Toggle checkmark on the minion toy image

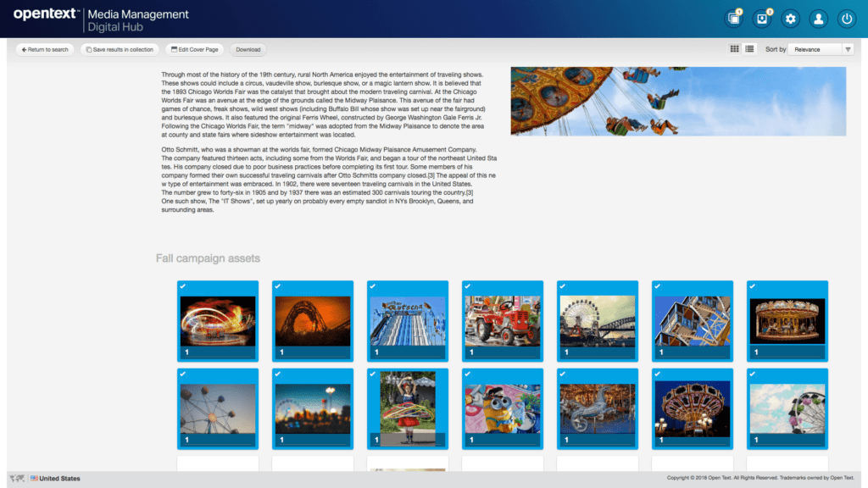pos(468,374)
